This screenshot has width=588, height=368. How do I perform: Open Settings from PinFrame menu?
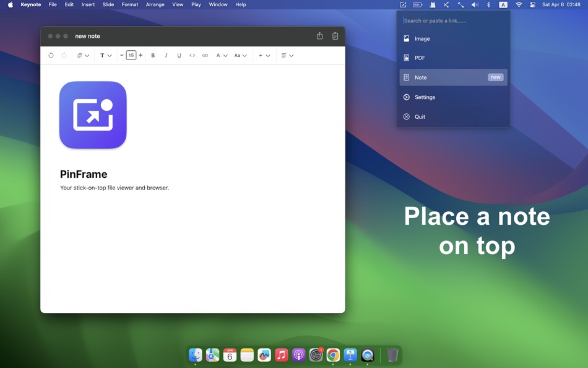coord(453,97)
